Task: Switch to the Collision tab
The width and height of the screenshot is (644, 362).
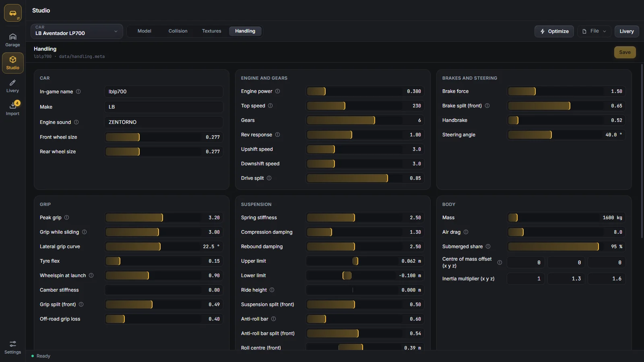Action: click(178, 31)
